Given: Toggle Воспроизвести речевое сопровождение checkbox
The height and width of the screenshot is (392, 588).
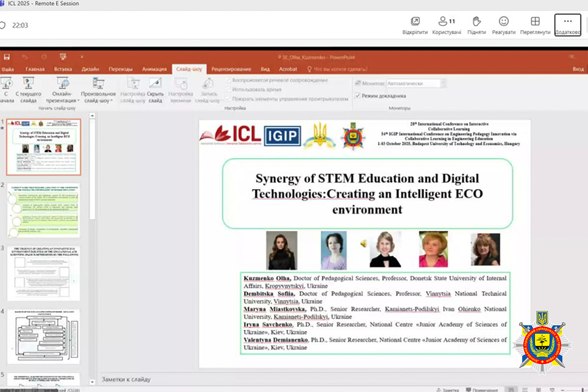Looking at the screenshot, I should pyautogui.click(x=228, y=80).
